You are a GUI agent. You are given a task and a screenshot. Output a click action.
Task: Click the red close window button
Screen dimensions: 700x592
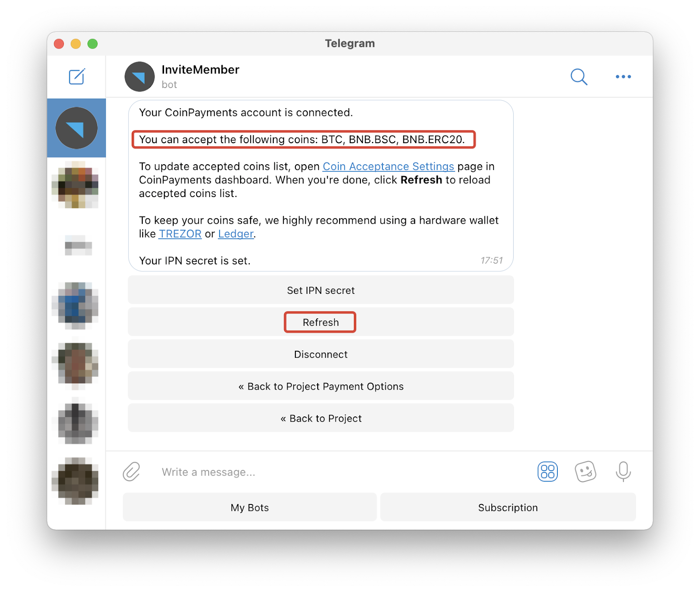[59, 44]
